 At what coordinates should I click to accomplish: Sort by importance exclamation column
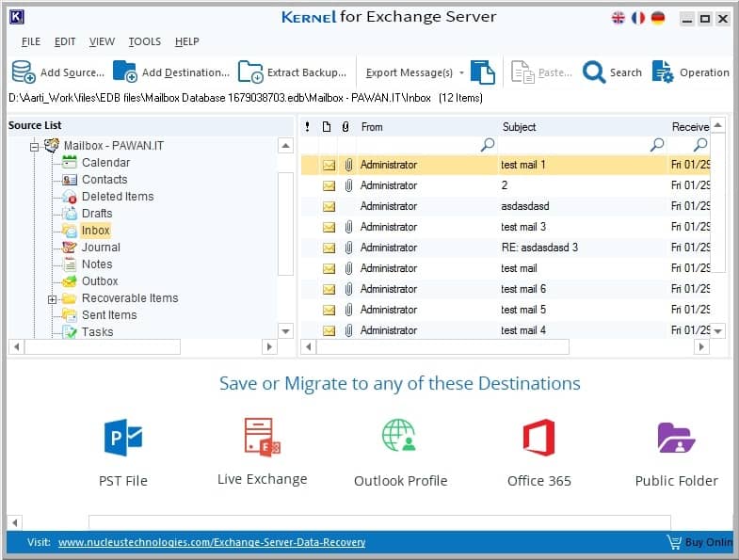307,127
